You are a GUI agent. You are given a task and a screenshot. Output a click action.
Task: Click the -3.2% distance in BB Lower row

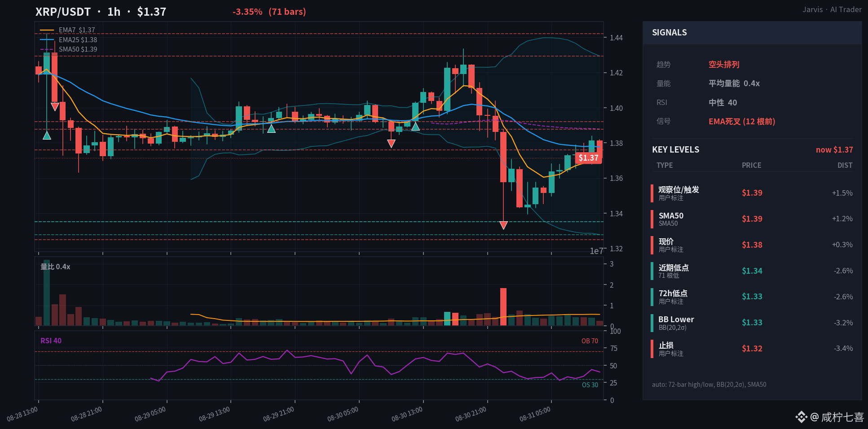pos(843,323)
